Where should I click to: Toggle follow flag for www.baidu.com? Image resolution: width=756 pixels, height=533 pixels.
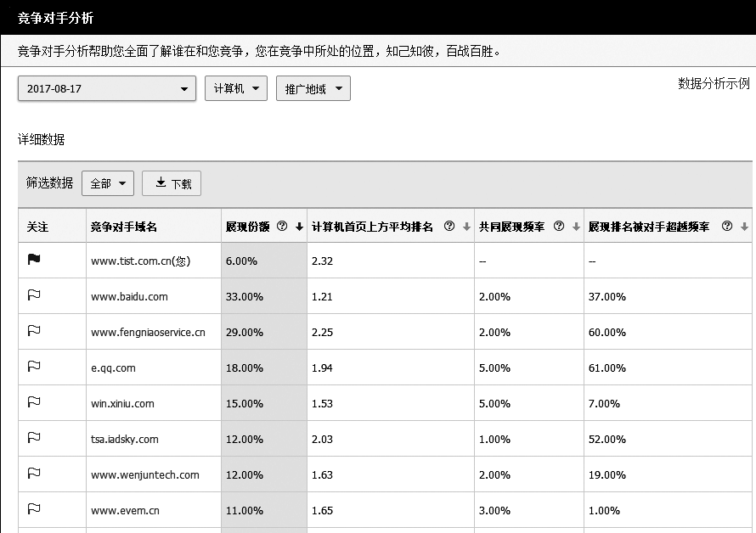click(x=34, y=296)
